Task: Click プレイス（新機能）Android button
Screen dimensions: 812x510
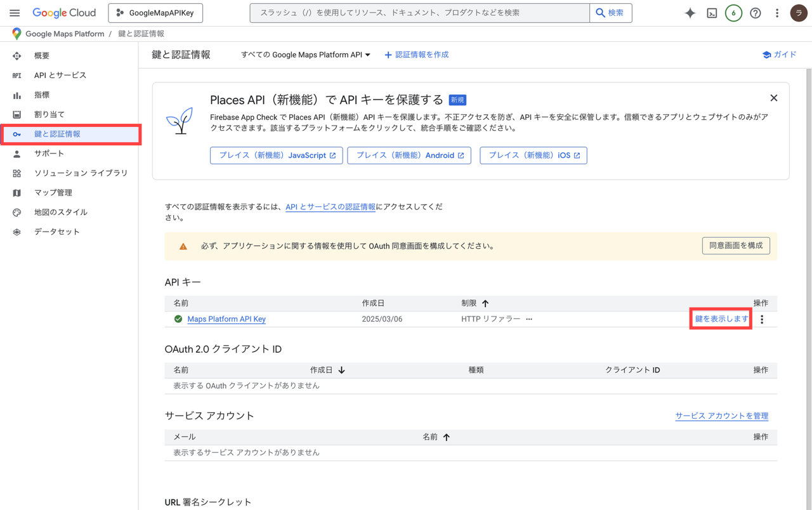Action: (x=409, y=155)
